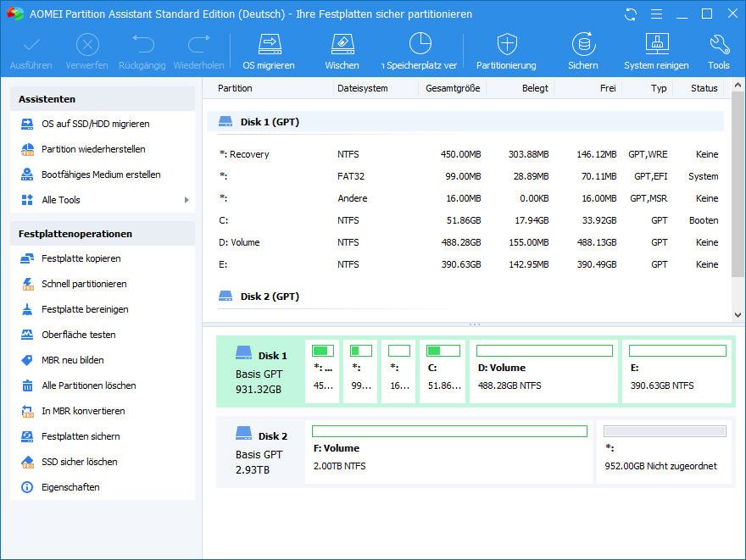Sort by the Typ column header
The width and height of the screenshot is (746, 560).
[659, 88]
